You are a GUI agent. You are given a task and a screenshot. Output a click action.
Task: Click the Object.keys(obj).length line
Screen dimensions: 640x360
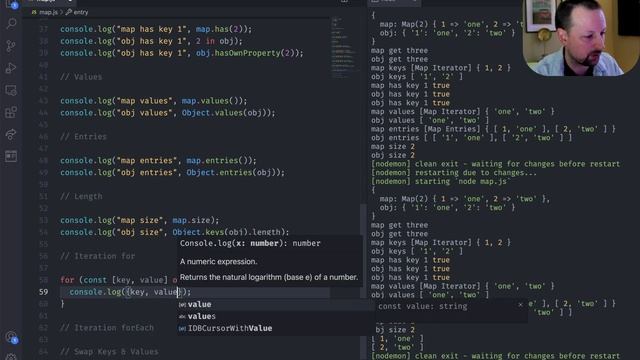click(x=175, y=232)
